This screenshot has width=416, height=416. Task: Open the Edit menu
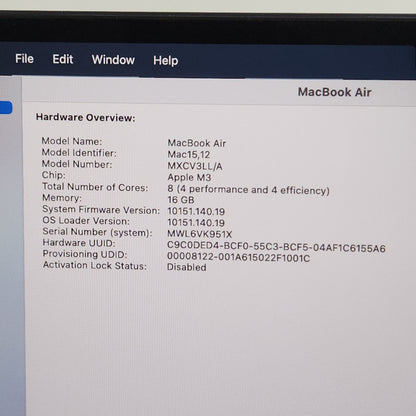[x=63, y=59]
